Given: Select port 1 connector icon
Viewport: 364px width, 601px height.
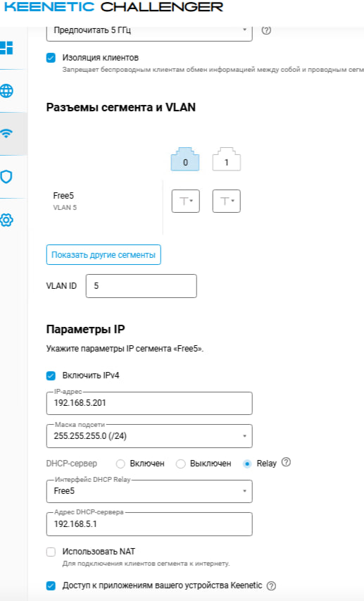Looking at the screenshot, I should point(227,159).
